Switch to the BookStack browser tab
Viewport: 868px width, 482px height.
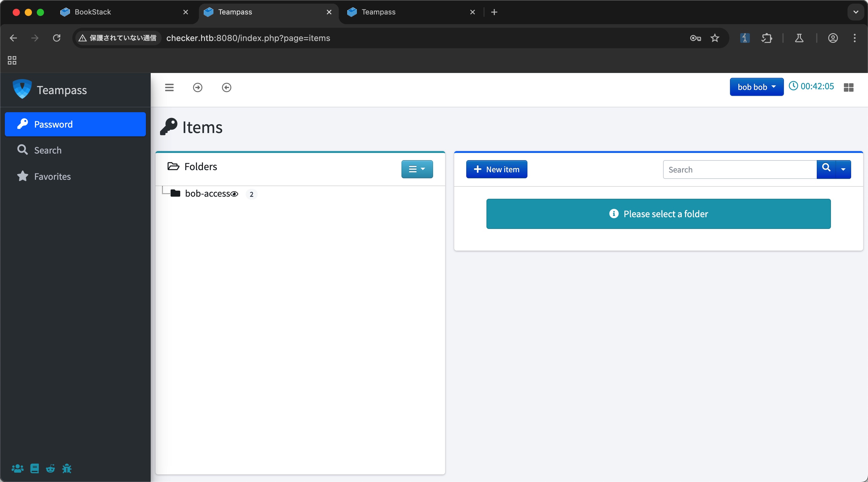click(93, 12)
